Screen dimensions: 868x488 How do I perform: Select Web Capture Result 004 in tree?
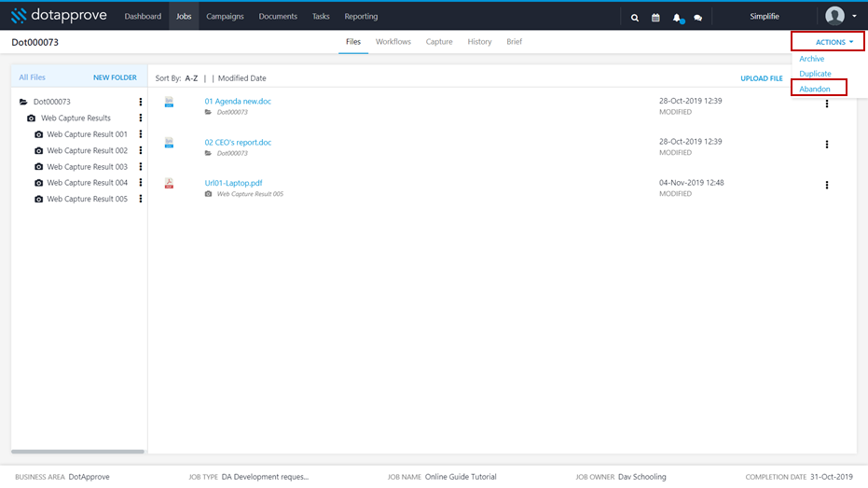pos(87,182)
